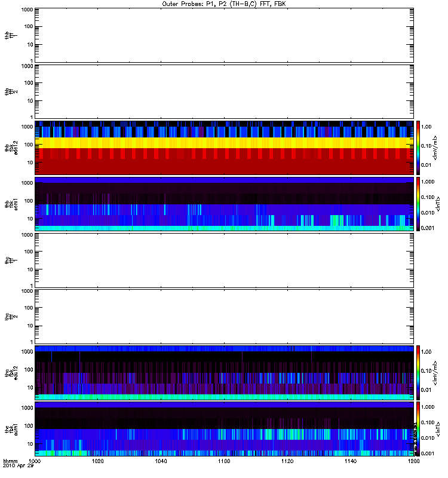The height and width of the screenshot is (478, 448).
Task: Select the 'thb fff 2' panel label
Action: [11, 92]
